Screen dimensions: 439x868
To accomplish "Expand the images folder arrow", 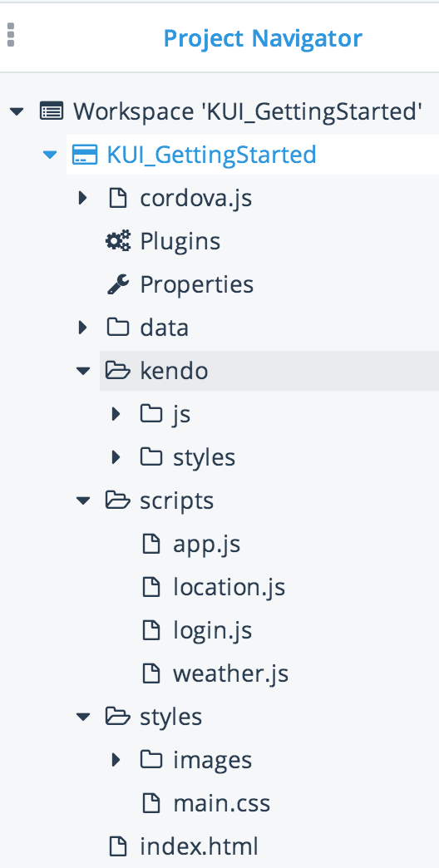I will tap(116, 759).
